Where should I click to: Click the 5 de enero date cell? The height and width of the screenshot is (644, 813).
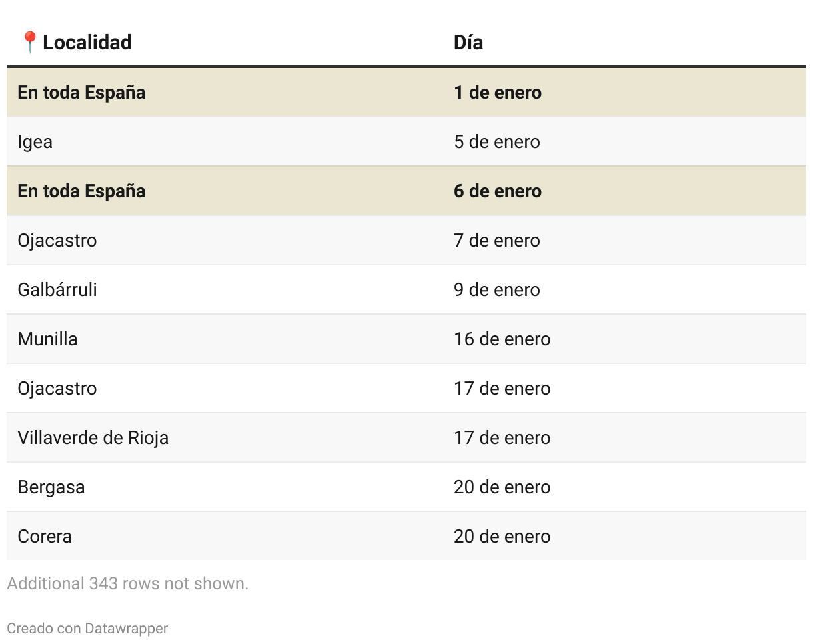497,142
